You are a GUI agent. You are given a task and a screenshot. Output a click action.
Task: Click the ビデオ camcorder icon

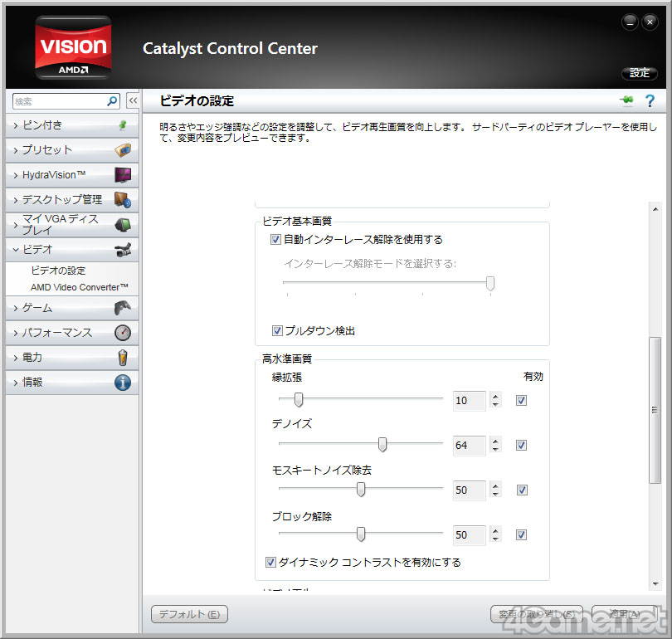[x=123, y=250]
